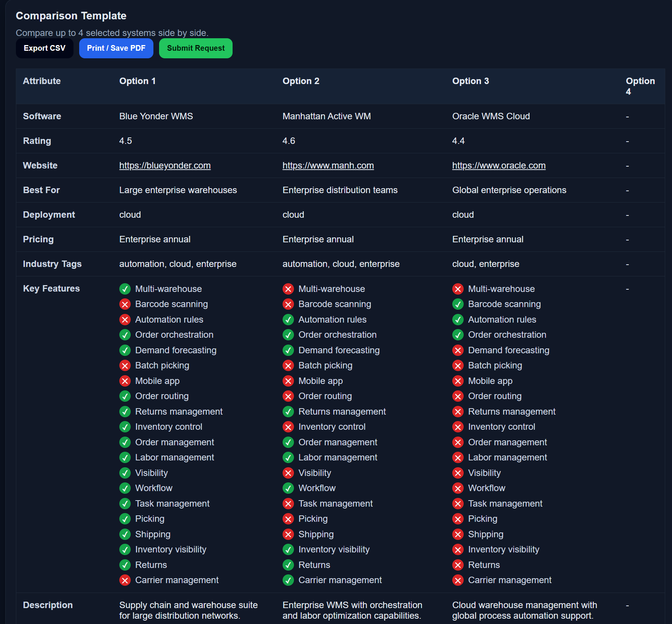
Task: Click the green check for Automation rules under Manhattan Active WM
Action: [x=288, y=320]
